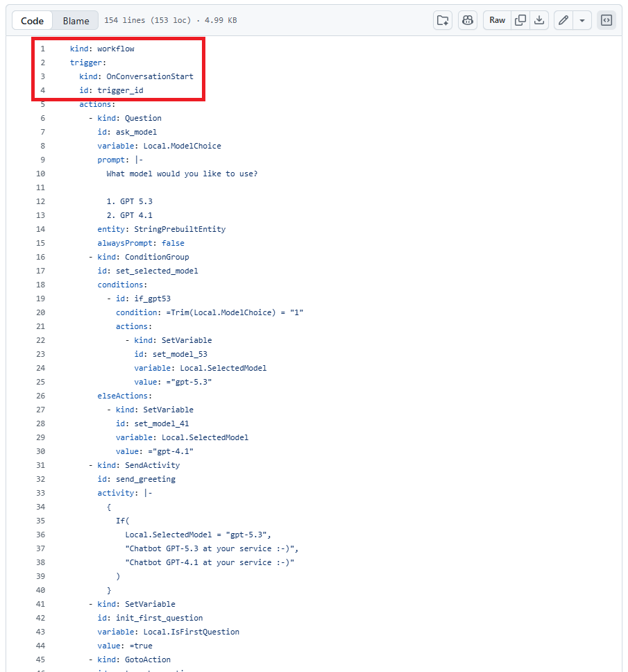Screen dimensions: 628x672
Task: Click the 'StringPrebuiltEntity' entity value
Action: (x=180, y=229)
